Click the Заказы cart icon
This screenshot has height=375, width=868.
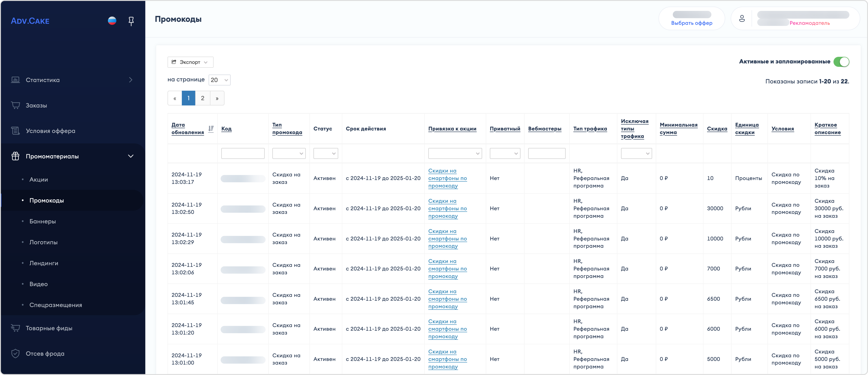pos(16,105)
